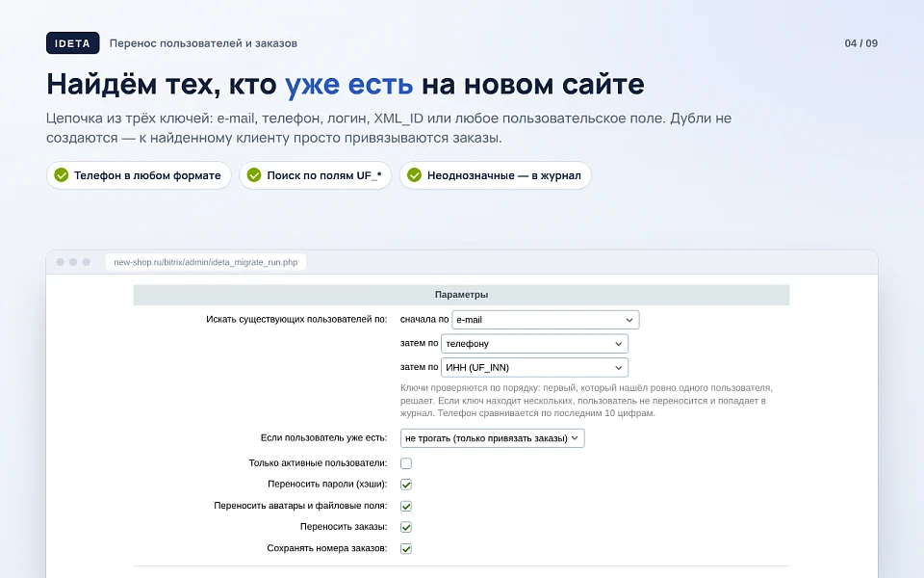The height and width of the screenshot is (578, 924).
Task: Click the "Если пользователь уже есть:" label
Action: tap(323, 437)
